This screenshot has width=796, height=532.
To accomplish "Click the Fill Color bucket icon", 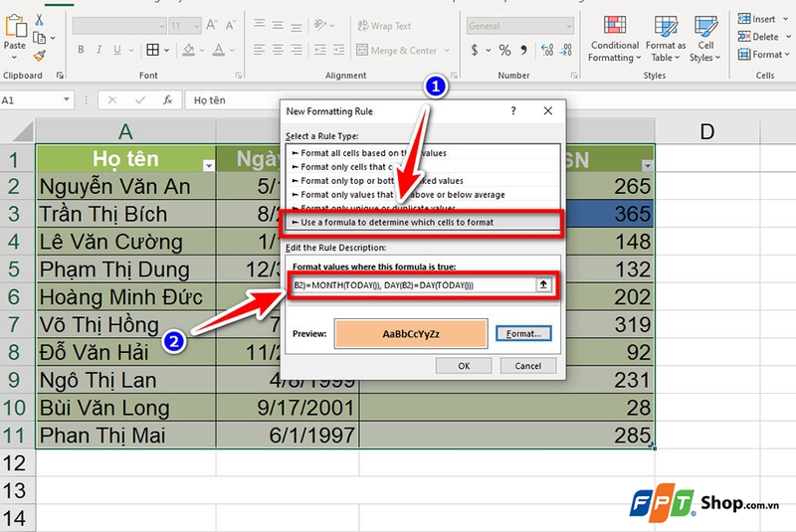I will pos(189,50).
